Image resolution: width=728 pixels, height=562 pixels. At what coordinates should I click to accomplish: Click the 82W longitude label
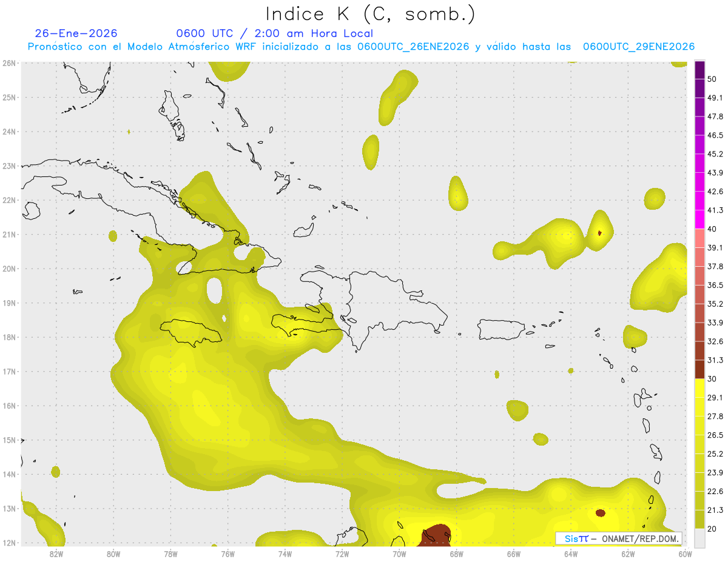(x=56, y=554)
